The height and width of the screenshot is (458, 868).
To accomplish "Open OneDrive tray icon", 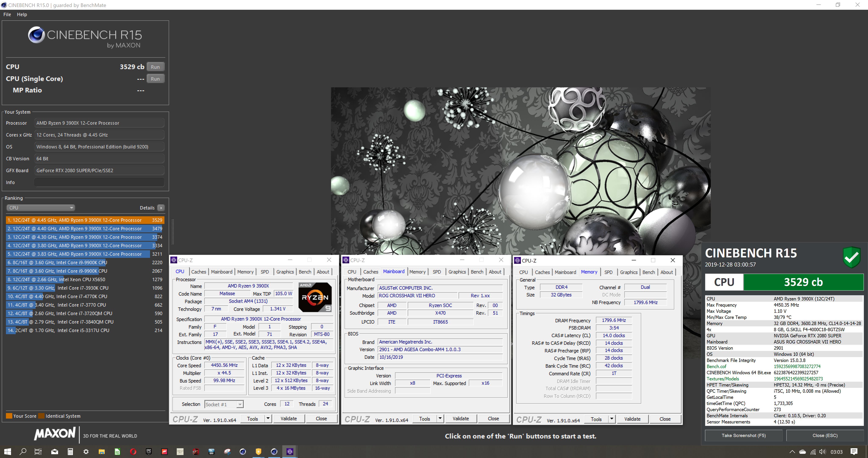I will [x=803, y=452].
